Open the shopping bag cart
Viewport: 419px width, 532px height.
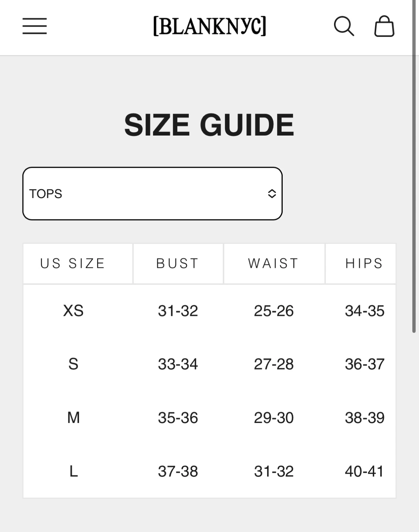(x=384, y=26)
